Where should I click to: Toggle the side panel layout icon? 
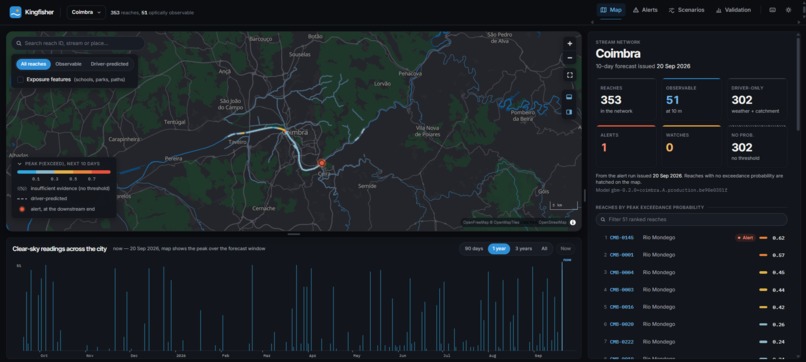click(570, 112)
